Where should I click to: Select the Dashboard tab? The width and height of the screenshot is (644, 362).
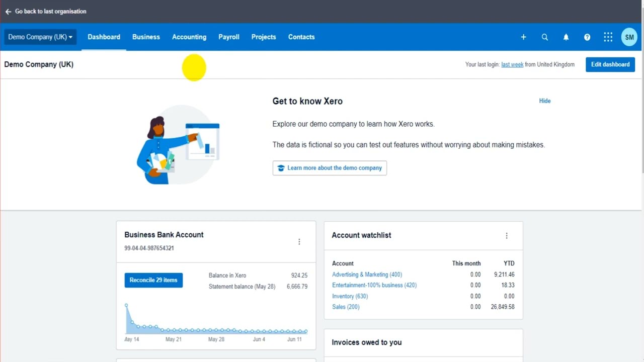(x=104, y=37)
